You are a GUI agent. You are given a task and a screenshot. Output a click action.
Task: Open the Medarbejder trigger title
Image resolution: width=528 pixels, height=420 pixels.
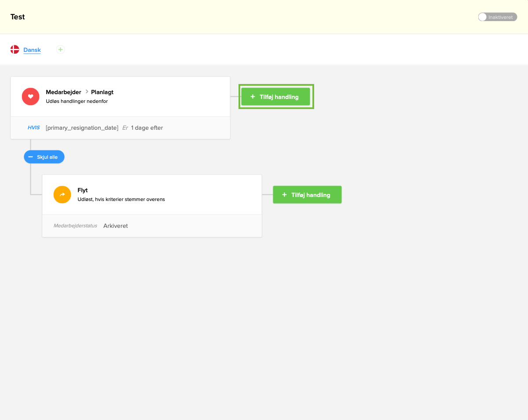pos(63,92)
